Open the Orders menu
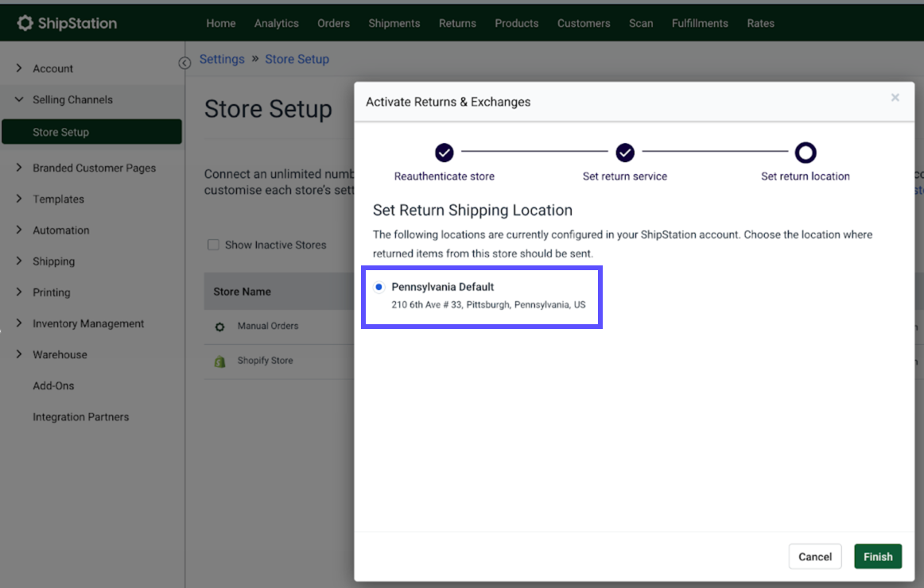The width and height of the screenshot is (924, 588). click(x=333, y=23)
